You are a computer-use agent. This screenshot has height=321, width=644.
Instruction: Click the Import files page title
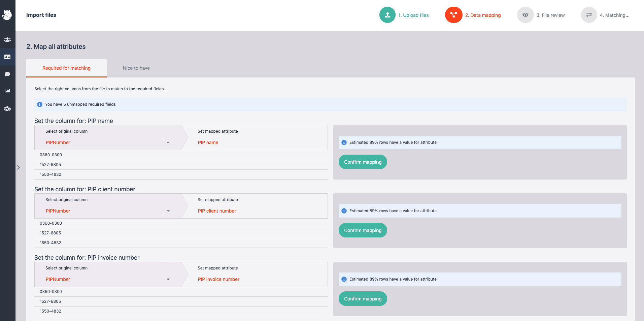[41, 15]
